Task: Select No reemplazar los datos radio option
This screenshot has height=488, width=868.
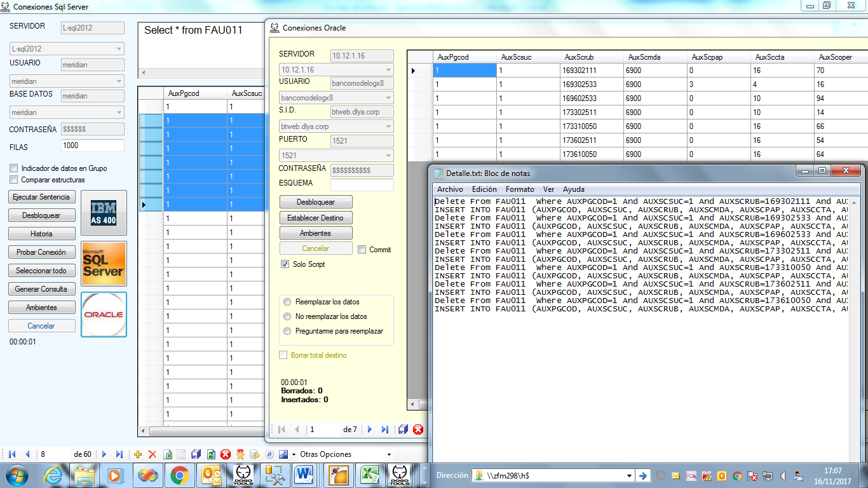Action: pos(288,316)
